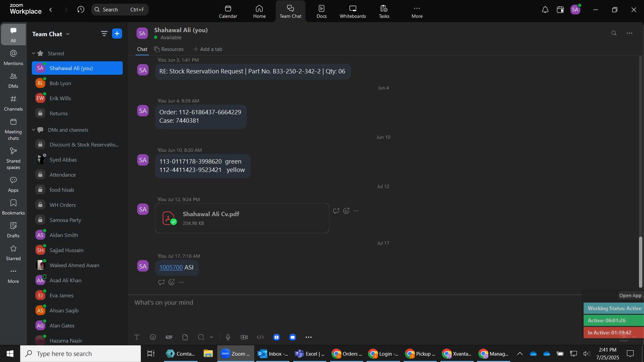Add reaction to 1005700 ASI message
The width and height of the screenshot is (644, 362).
point(171,282)
